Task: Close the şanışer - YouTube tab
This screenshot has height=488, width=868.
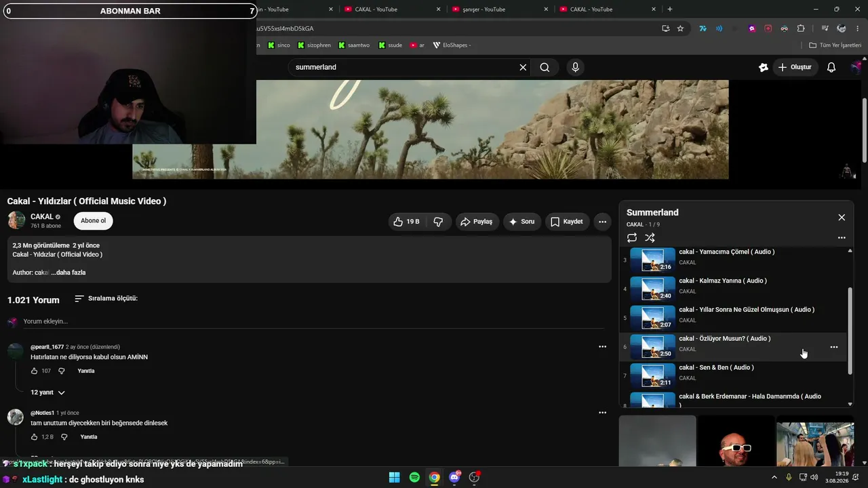Action: point(547,9)
